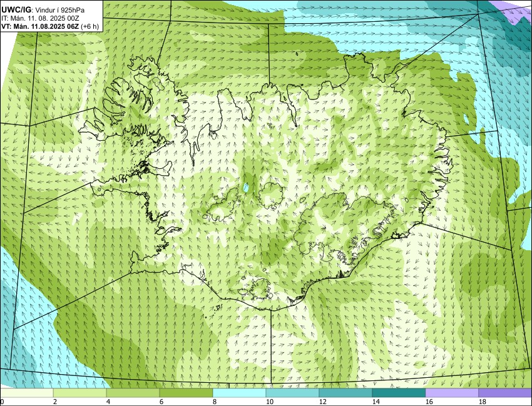Click the purple legend swatch above 18
The image size is (532, 406).
[x=505, y=393]
